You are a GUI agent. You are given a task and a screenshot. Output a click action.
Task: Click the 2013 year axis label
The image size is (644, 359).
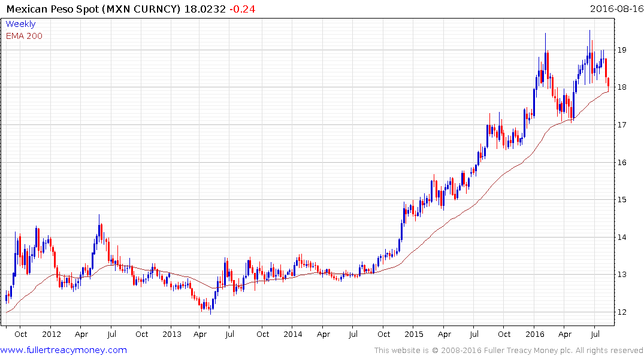pyautogui.click(x=172, y=334)
